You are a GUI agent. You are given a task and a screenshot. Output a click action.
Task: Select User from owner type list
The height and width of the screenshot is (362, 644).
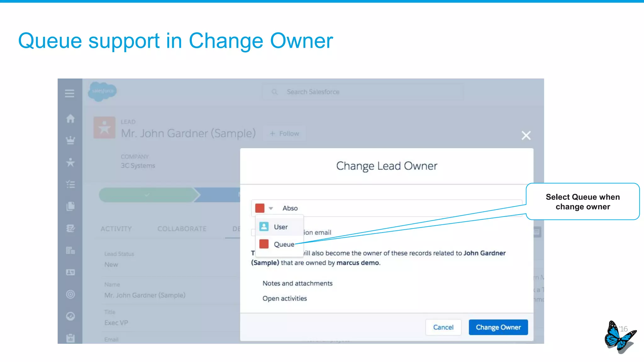click(x=280, y=227)
